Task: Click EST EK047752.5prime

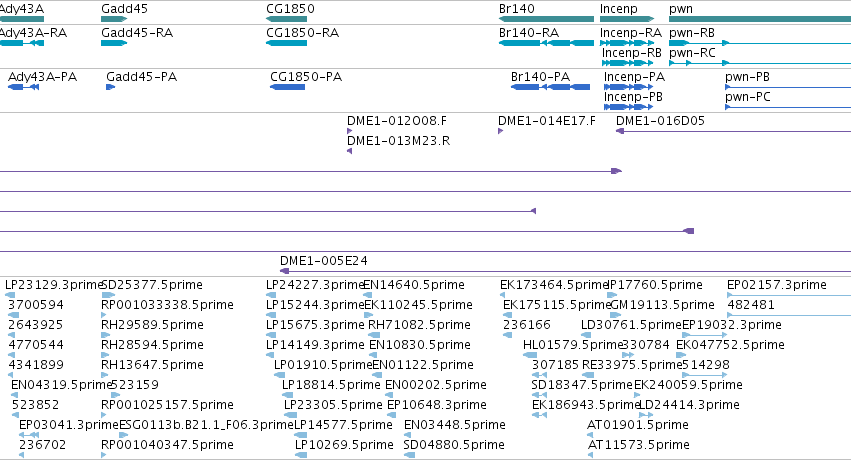Action: coord(730,345)
